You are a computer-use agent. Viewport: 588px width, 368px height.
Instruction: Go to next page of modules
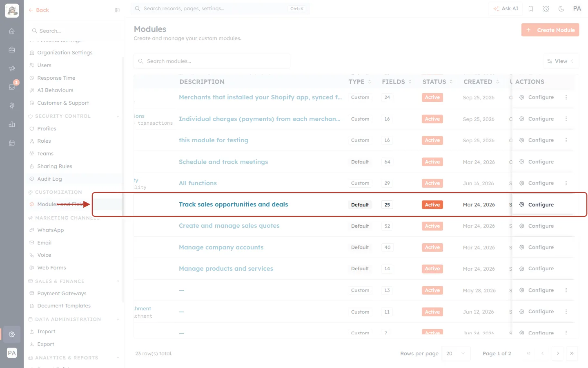557,353
